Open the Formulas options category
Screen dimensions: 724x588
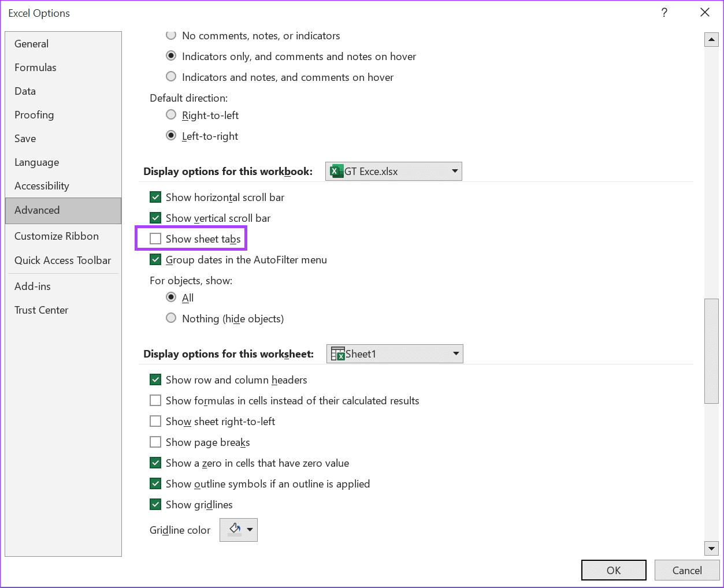pyautogui.click(x=35, y=68)
